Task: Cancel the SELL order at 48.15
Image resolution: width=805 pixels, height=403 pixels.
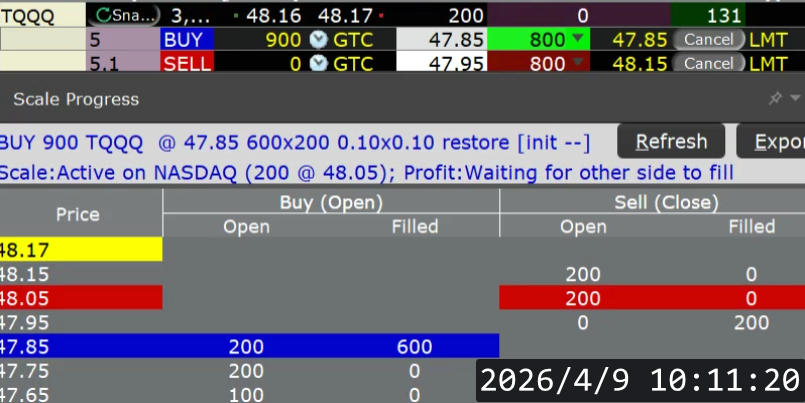Action: pyautogui.click(x=708, y=63)
